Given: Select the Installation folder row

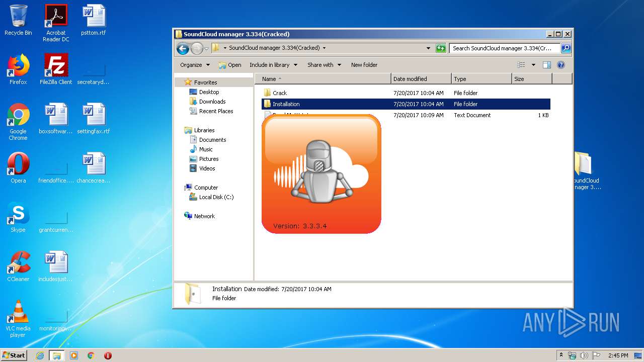Looking at the screenshot, I should [x=406, y=104].
